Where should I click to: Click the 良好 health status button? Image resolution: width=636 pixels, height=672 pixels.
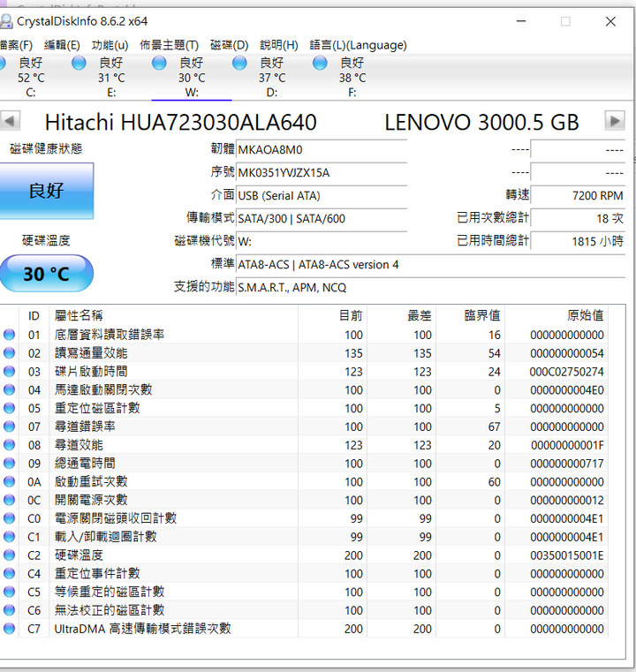pyautogui.click(x=46, y=191)
